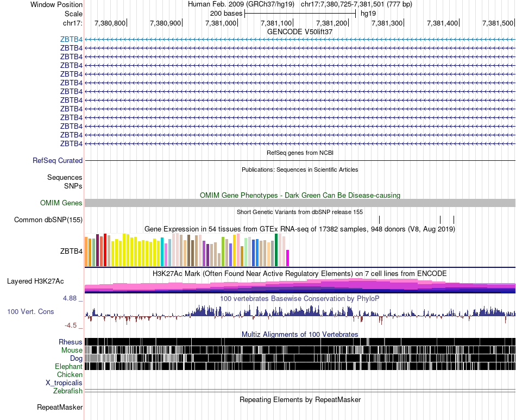516x420 pixels.
Task: Click the Rhesus alignment label
Action: coord(71,342)
